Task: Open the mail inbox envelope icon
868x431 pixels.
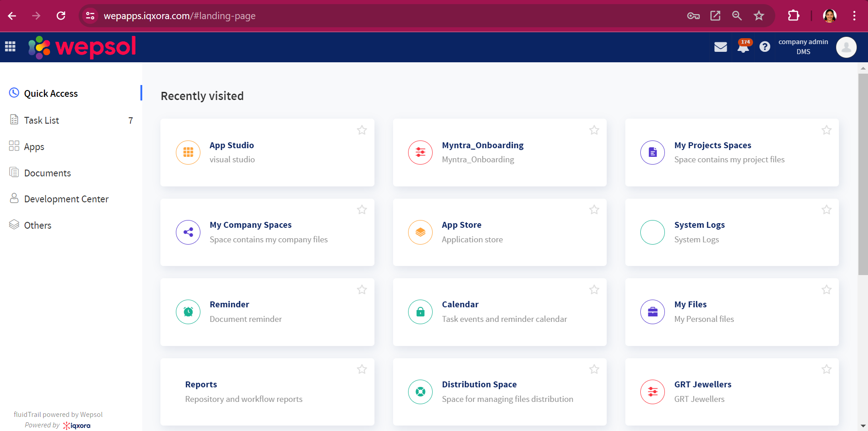Action: [x=721, y=47]
